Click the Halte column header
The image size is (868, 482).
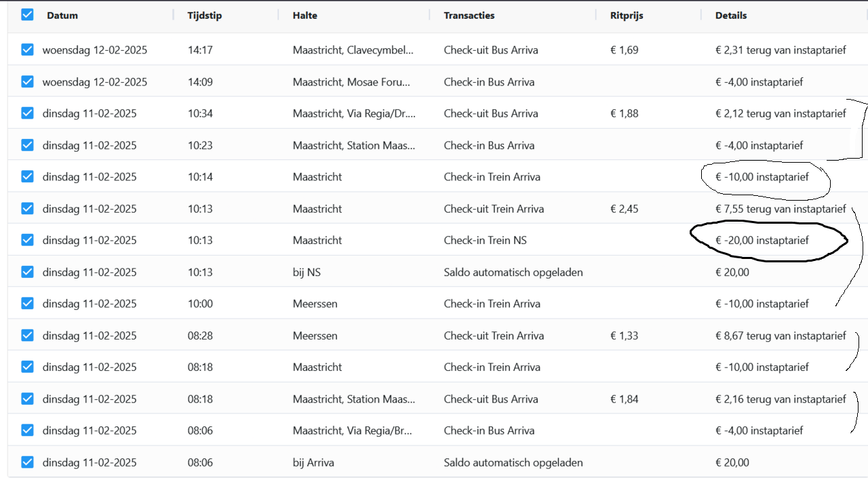pyautogui.click(x=305, y=16)
